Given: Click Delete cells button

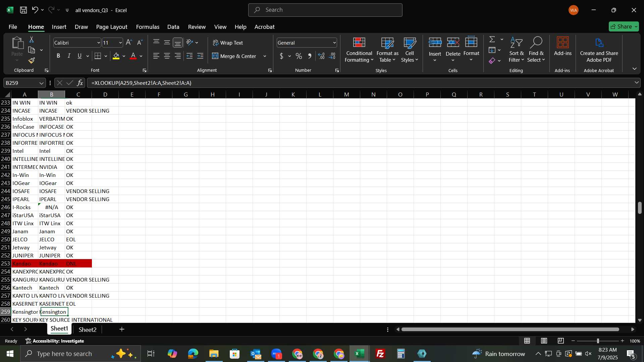Looking at the screenshot, I should 453,50.
